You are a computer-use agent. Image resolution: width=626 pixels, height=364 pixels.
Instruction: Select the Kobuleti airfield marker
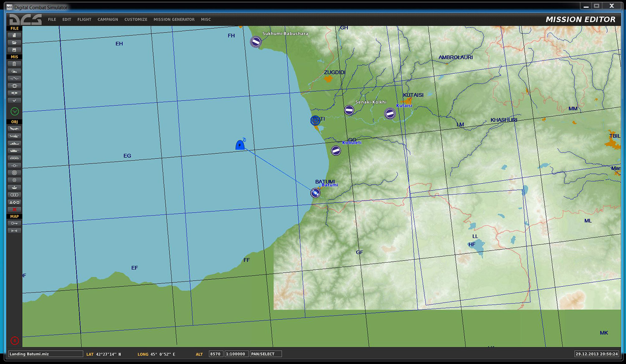[336, 151]
